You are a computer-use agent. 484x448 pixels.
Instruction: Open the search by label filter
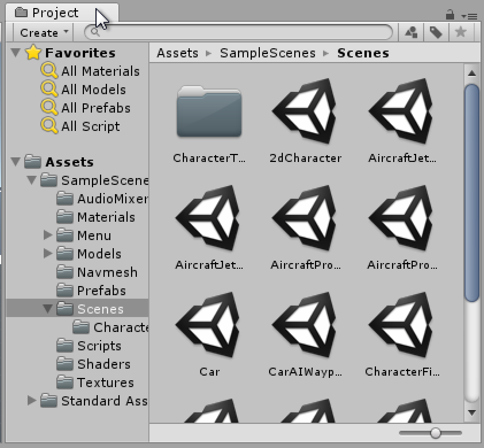click(435, 32)
